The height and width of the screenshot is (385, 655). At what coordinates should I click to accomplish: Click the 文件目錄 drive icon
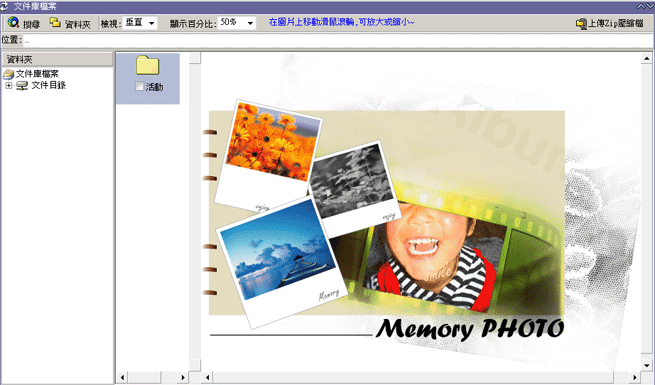(22, 86)
